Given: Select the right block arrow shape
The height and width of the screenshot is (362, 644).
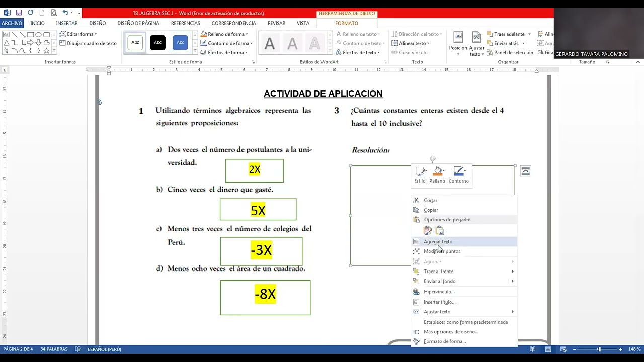Looking at the screenshot, I should coord(30,43).
